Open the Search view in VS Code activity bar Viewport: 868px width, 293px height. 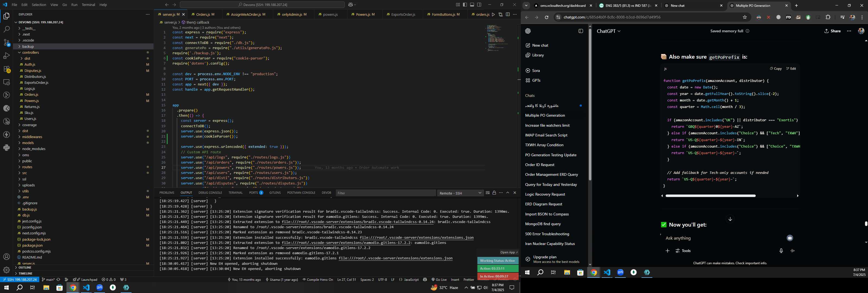7,29
